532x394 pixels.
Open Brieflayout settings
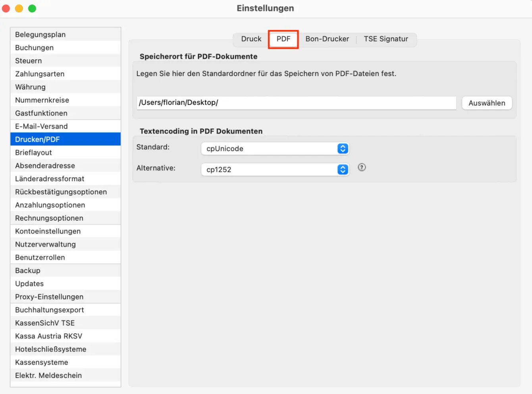tap(66, 153)
